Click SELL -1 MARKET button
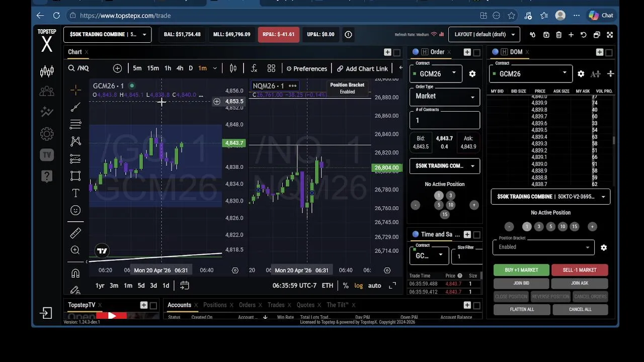 tap(580, 270)
